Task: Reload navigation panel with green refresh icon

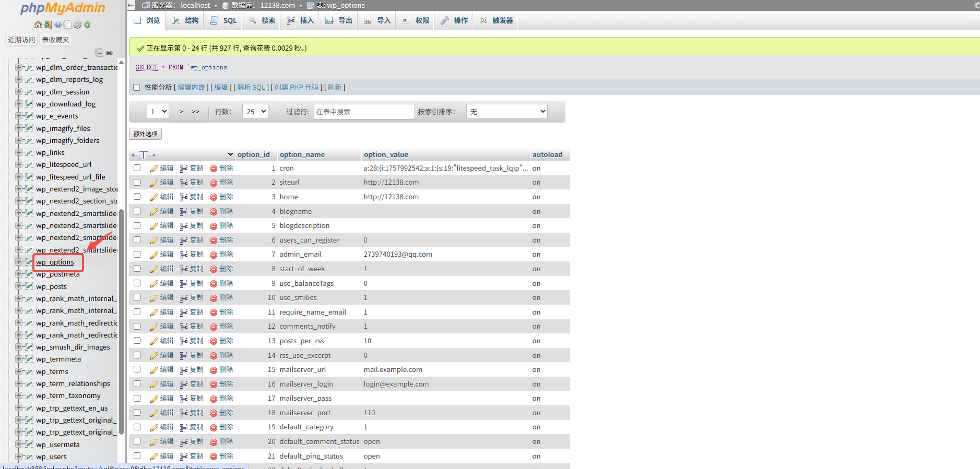Action: 87,25
